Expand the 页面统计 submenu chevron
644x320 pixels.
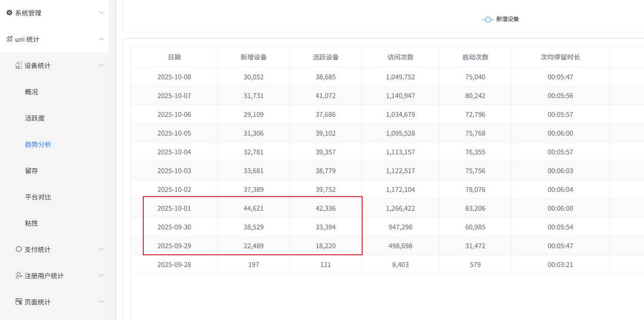pyautogui.click(x=101, y=302)
